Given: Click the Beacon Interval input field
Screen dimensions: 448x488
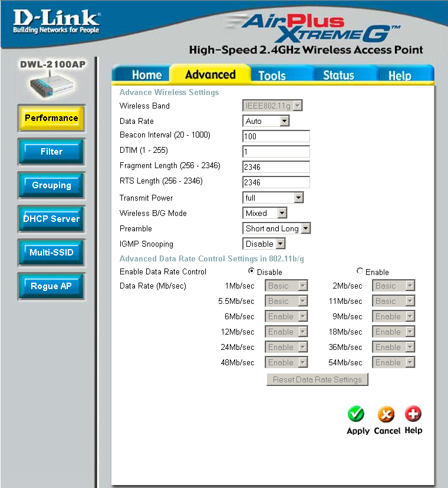Looking at the screenshot, I should point(276,136).
